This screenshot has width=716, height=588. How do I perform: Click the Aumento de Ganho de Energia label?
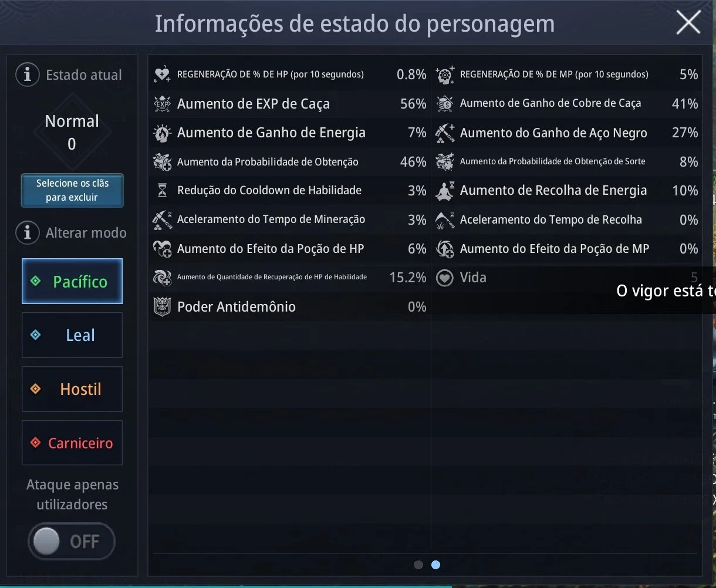pos(271,133)
